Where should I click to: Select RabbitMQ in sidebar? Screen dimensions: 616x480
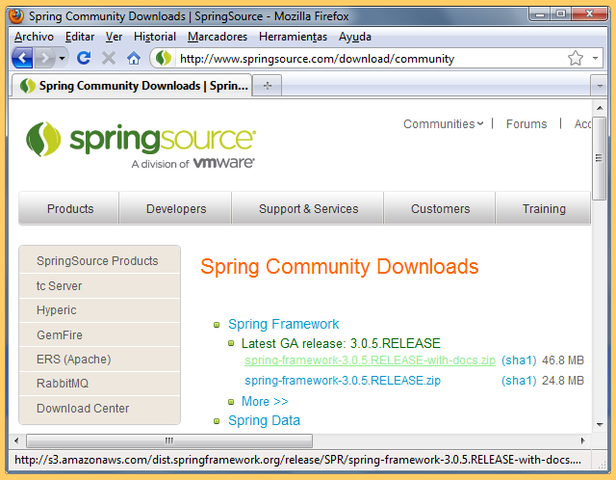(99, 383)
